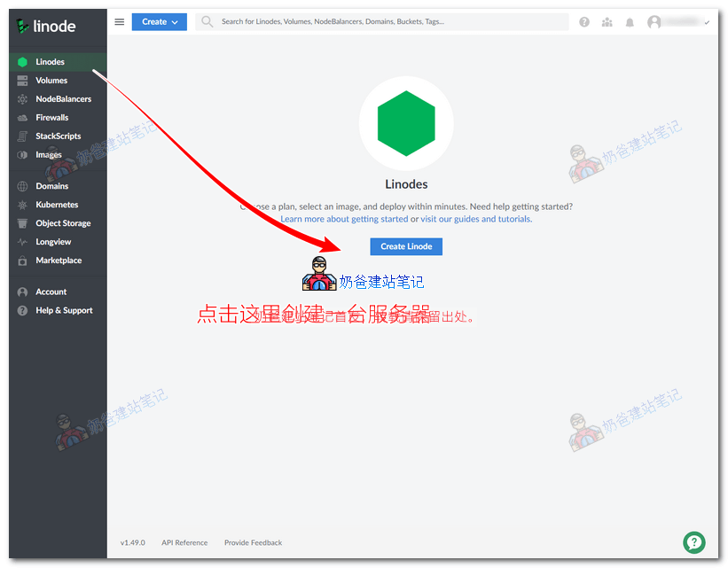Open Marketplace in sidebar

58,261
